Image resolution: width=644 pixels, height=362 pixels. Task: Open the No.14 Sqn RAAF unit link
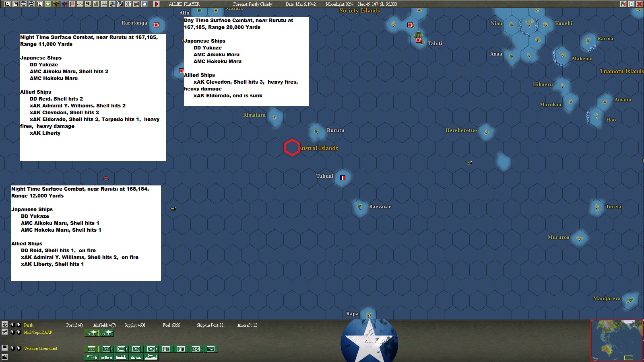(38, 332)
